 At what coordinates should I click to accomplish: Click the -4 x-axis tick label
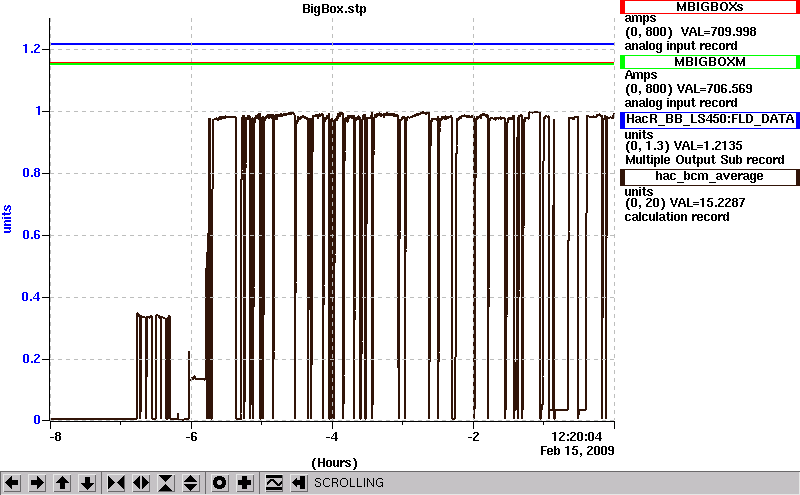pyautogui.click(x=332, y=437)
